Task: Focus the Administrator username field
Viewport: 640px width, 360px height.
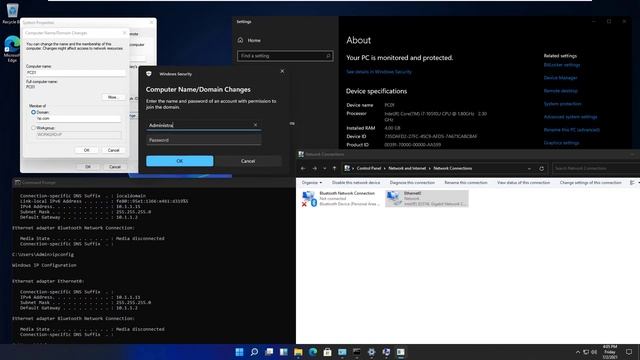Action: click(199, 125)
